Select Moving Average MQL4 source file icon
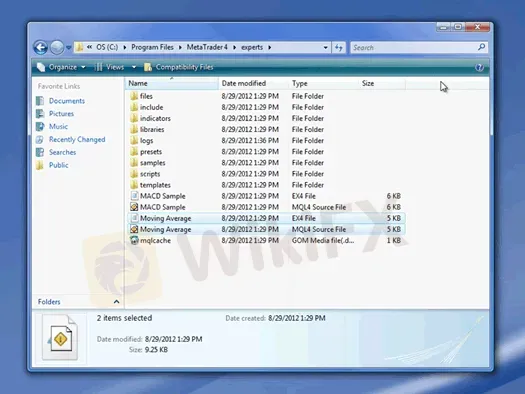The image size is (525, 394). point(134,229)
